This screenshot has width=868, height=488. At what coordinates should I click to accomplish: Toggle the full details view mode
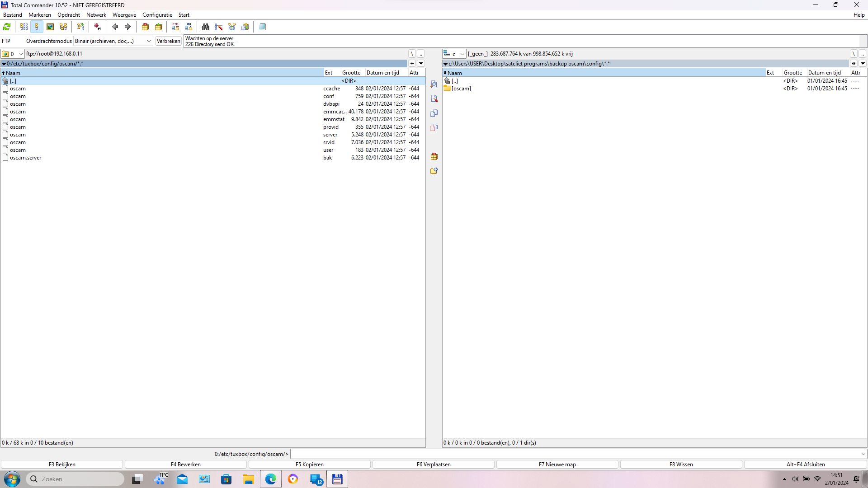(x=37, y=27)
